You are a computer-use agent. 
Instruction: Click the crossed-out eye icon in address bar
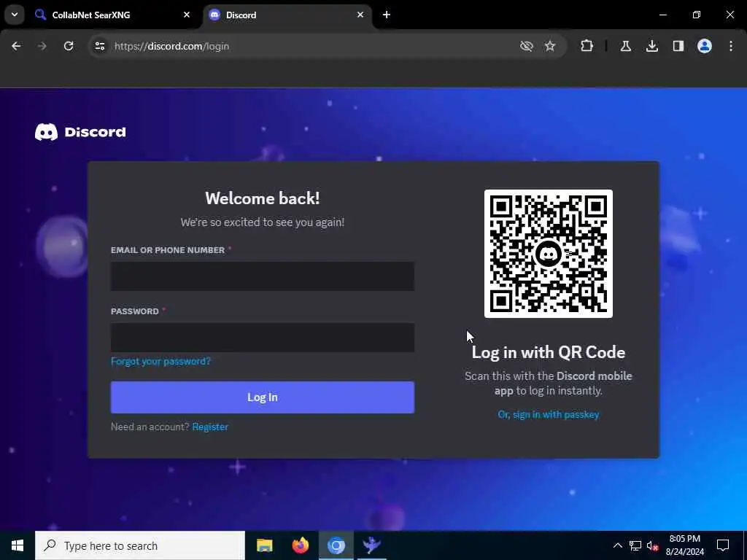(x=526, y=46)
